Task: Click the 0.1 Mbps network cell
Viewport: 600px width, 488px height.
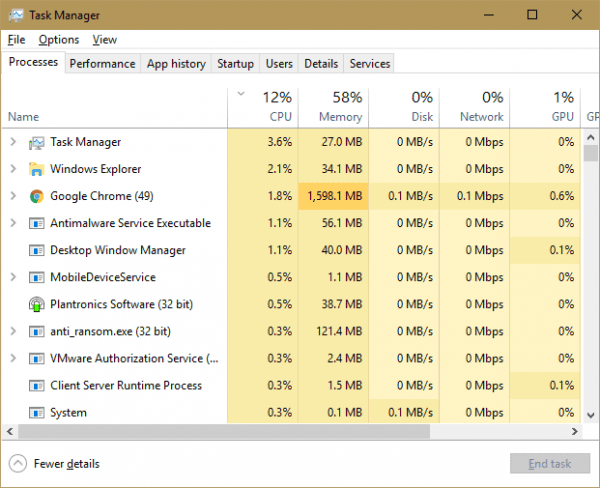Action: pos(474,196)
